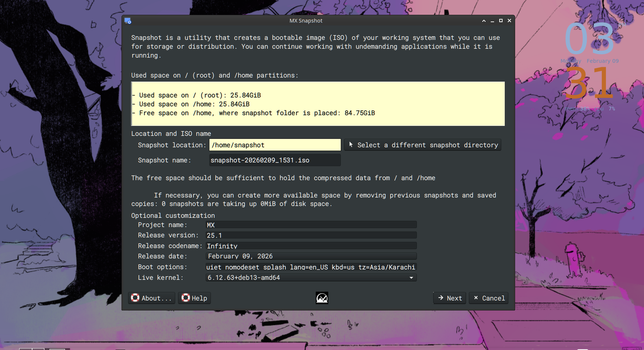This screenshot has height=350, width=644.
Task: Click the 'Free space on /home' line
Action: point(253,113)
